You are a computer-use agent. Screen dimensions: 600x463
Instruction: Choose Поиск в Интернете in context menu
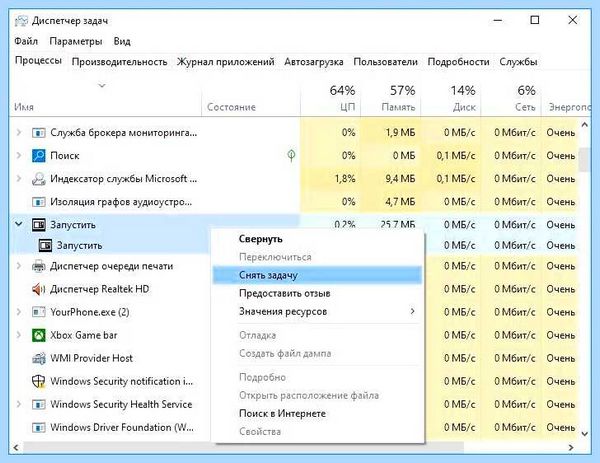(x=318, y=414)
